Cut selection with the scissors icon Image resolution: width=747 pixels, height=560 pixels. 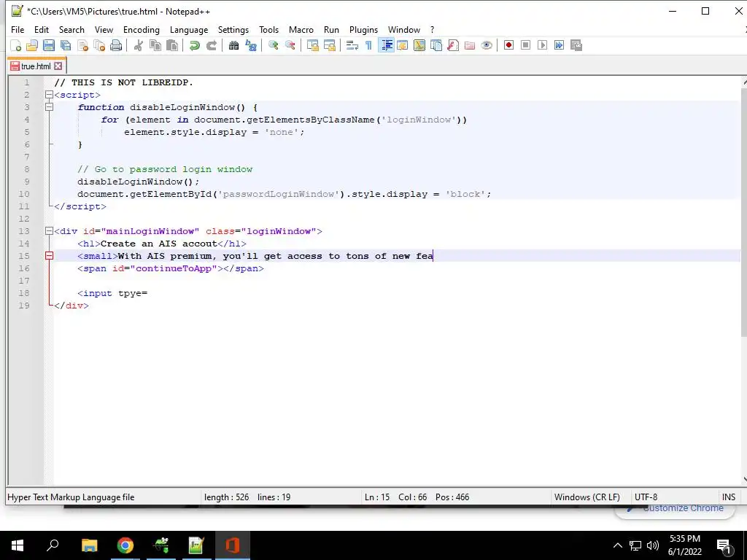pyautogui.click(x=138, y=45)
